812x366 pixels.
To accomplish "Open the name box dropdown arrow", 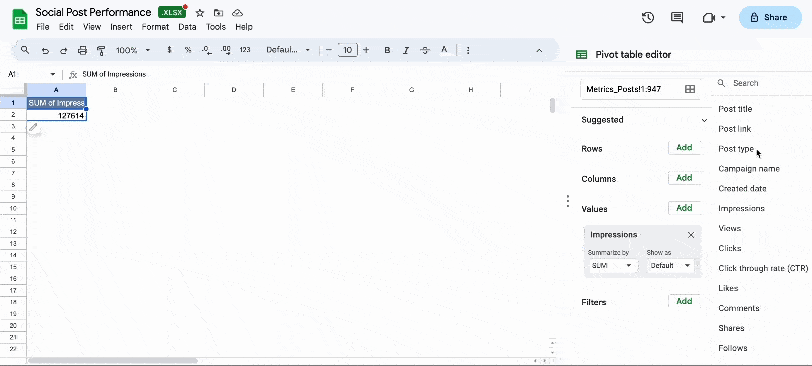I will coord(52,75).
